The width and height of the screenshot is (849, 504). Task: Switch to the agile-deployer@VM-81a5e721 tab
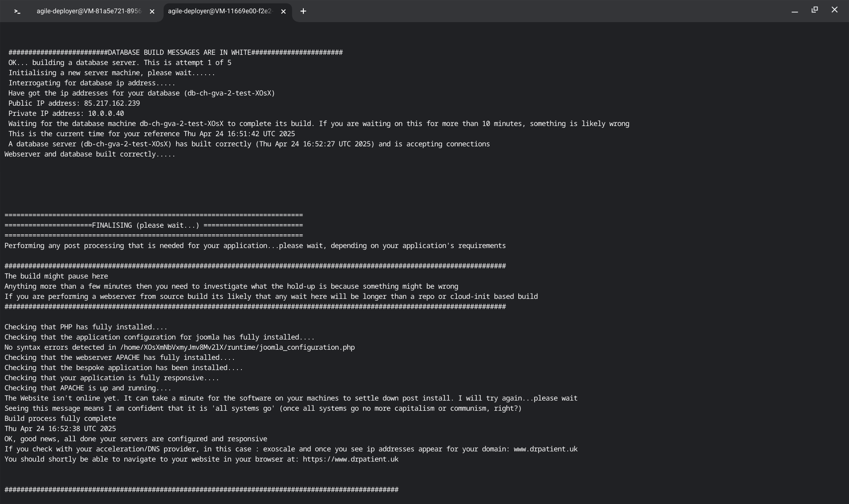click(x=88, y=11)
